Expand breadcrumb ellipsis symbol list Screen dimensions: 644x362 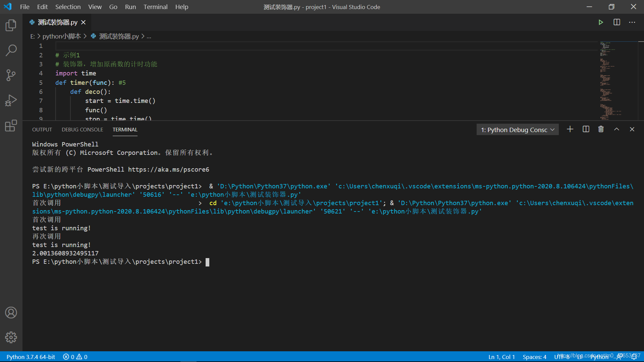click(x=149, y=36)
